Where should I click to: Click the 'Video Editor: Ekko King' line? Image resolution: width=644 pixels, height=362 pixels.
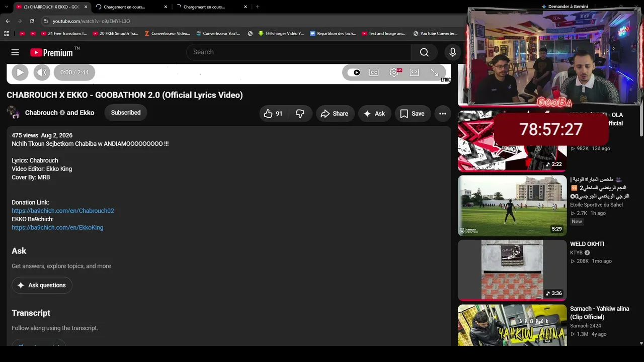pos(42,169)
